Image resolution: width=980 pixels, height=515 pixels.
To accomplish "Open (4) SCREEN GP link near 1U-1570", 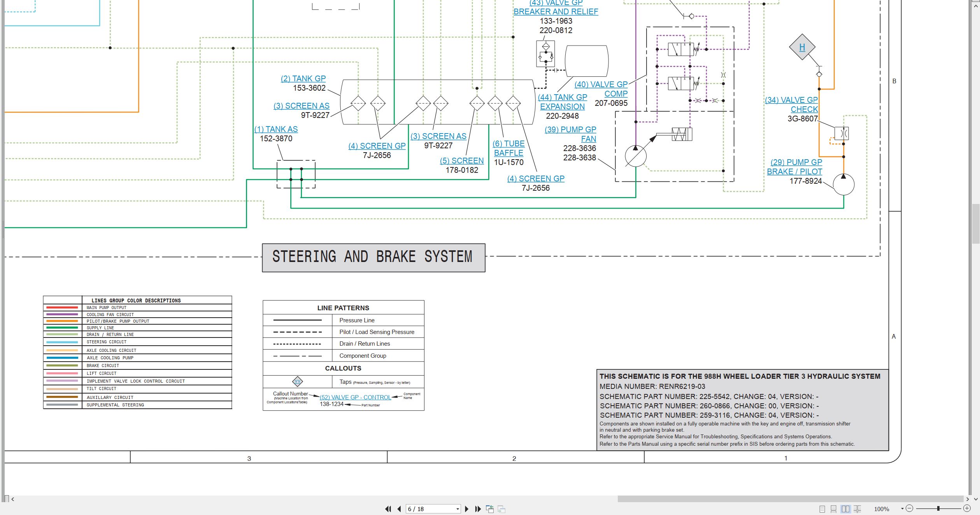I will coord(536,179).
